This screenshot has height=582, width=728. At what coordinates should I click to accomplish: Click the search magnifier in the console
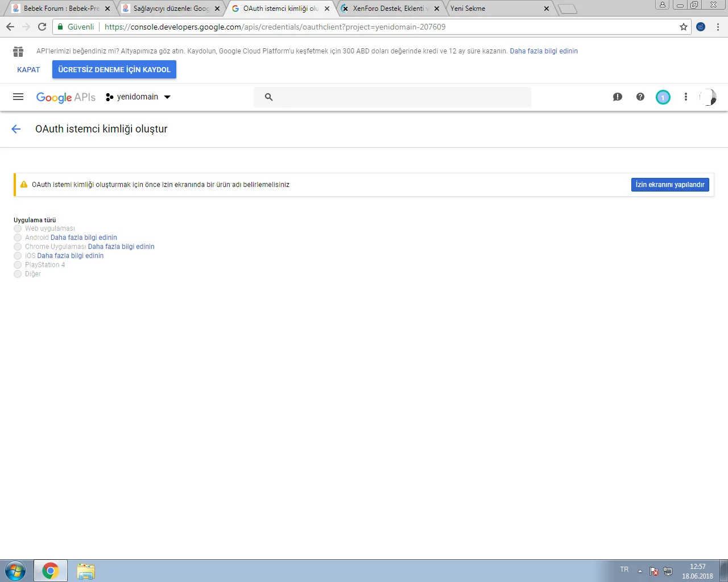[268, 97]
